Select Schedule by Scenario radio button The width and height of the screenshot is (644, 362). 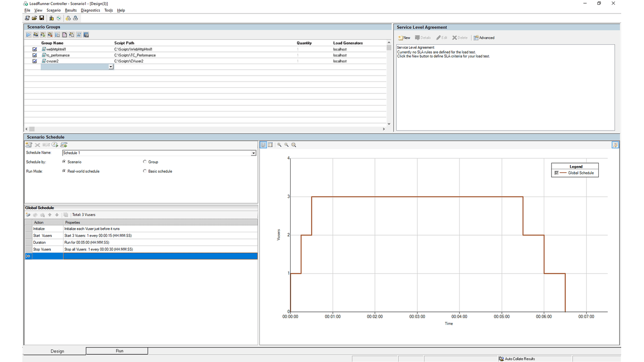pyautogui.click(x=64, y=162)
